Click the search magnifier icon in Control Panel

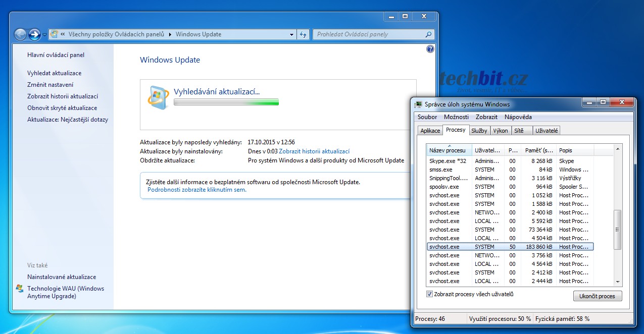tap(429, 34)
